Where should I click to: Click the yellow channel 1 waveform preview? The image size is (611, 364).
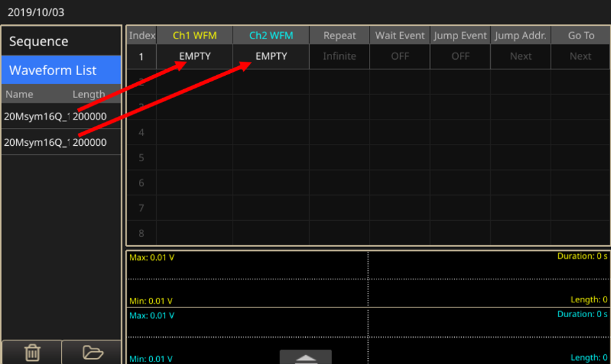pos(367,279)
